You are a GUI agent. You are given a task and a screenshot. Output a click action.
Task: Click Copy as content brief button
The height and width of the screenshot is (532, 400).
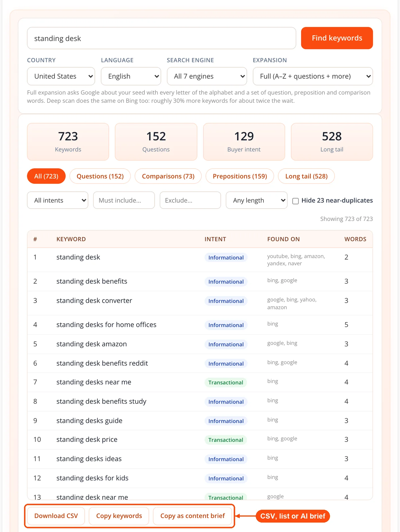point(192,516)
